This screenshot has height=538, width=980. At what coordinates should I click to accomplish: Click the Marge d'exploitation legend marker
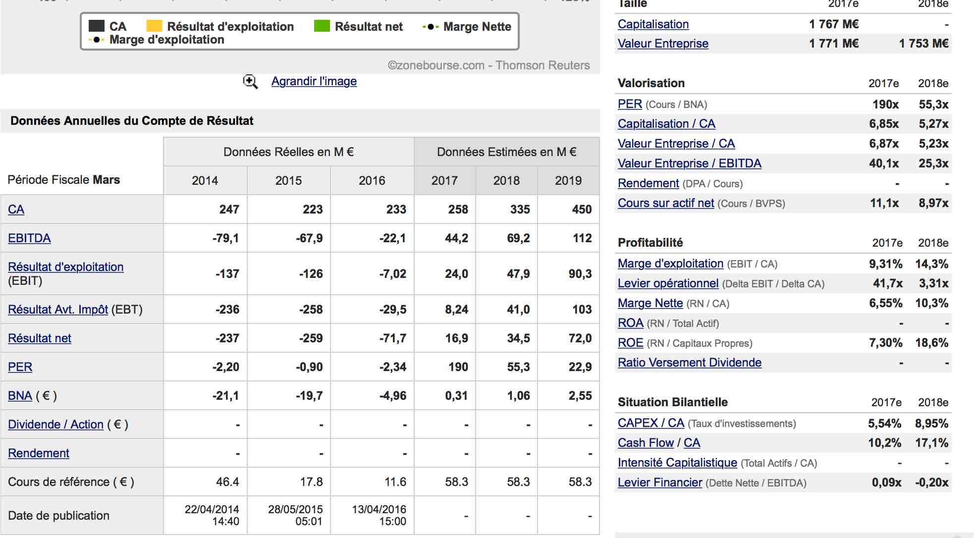(x=97, y=40)
